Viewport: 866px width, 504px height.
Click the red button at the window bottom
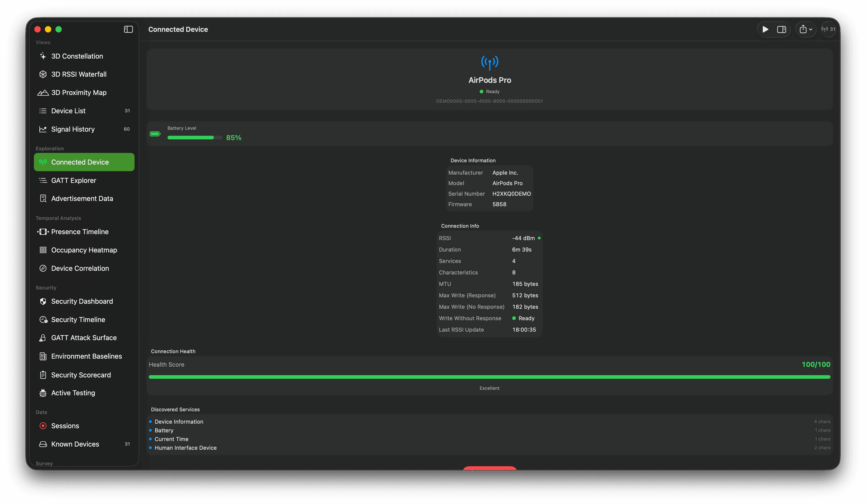pos(489,468)
